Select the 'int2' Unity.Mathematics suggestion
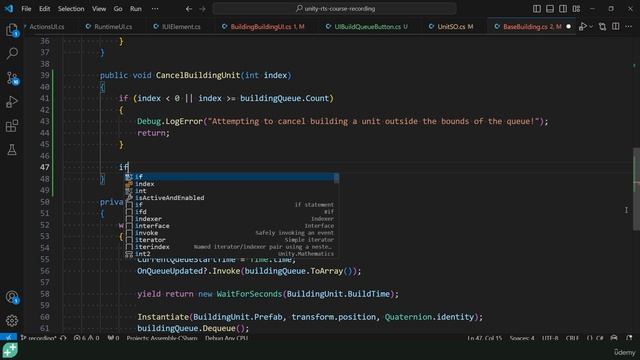 (x=231, y=253)
